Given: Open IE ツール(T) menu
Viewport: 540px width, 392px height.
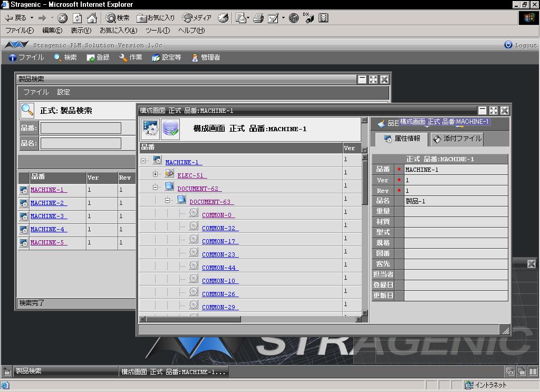Looking at the screenshot, I should (x=158, y=31).
